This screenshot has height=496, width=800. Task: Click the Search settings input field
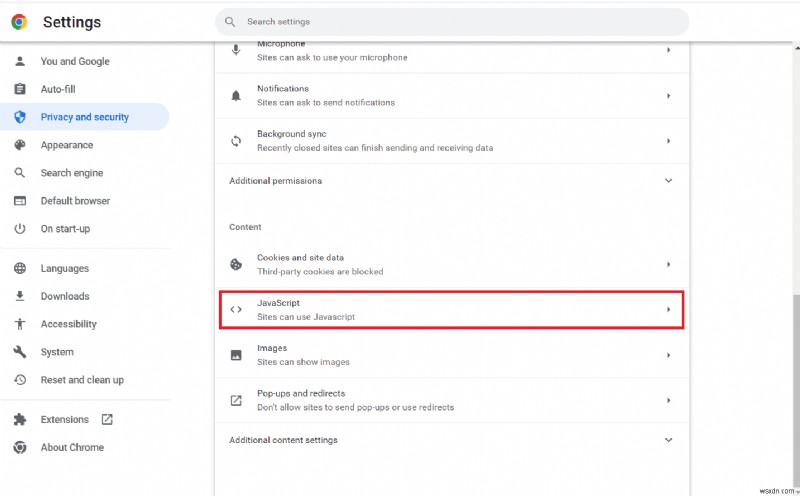pyautogui.click(x=460, y=22)
